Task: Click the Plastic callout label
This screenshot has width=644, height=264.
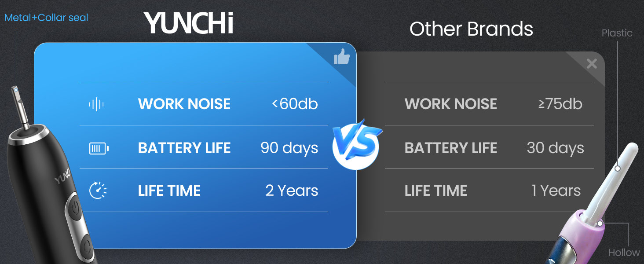Action: point(617,33)
